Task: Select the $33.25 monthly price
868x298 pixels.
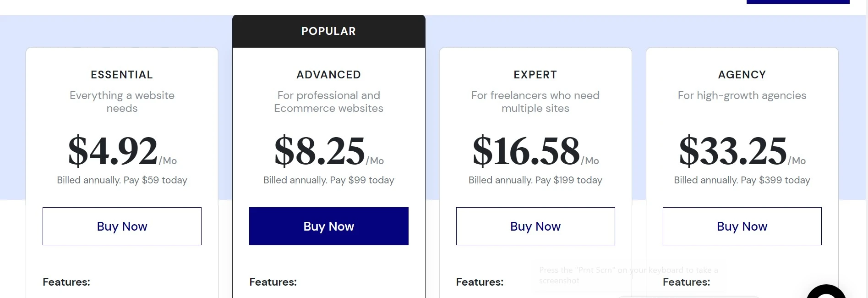Action: click(x=733, y=151)
